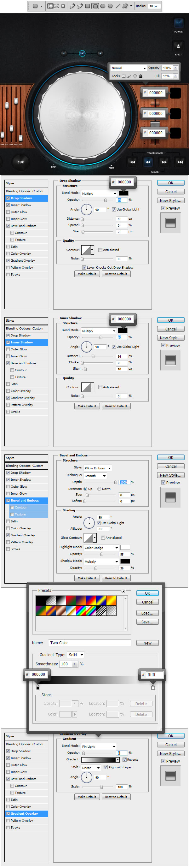The image size is (189, 868).
Task: Choose the Line shape tool
Action: pyautogui.click(x=118, y=6)
